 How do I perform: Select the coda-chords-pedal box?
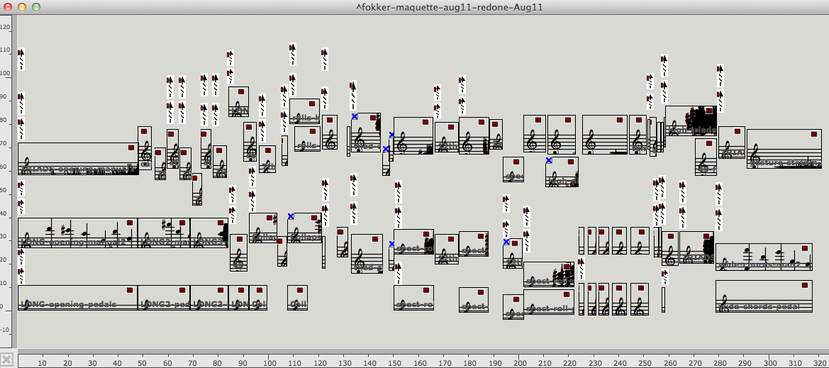click(764, 296)
